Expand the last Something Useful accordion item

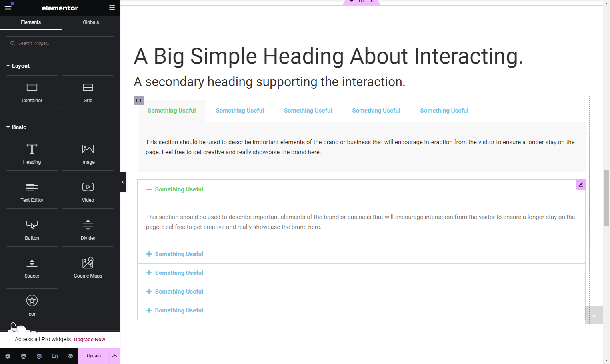(362, 310)
